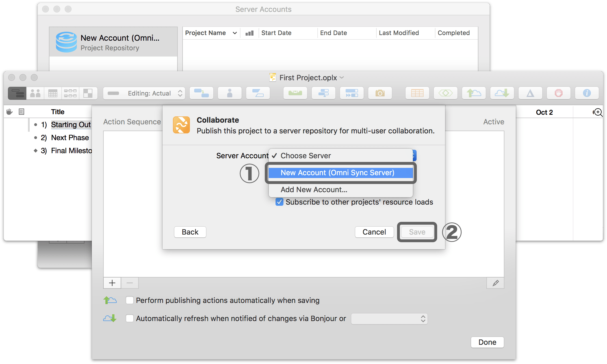Click signal bars column in Server Accounts
The image size is (607, 364).
click(x=250, y=33)
